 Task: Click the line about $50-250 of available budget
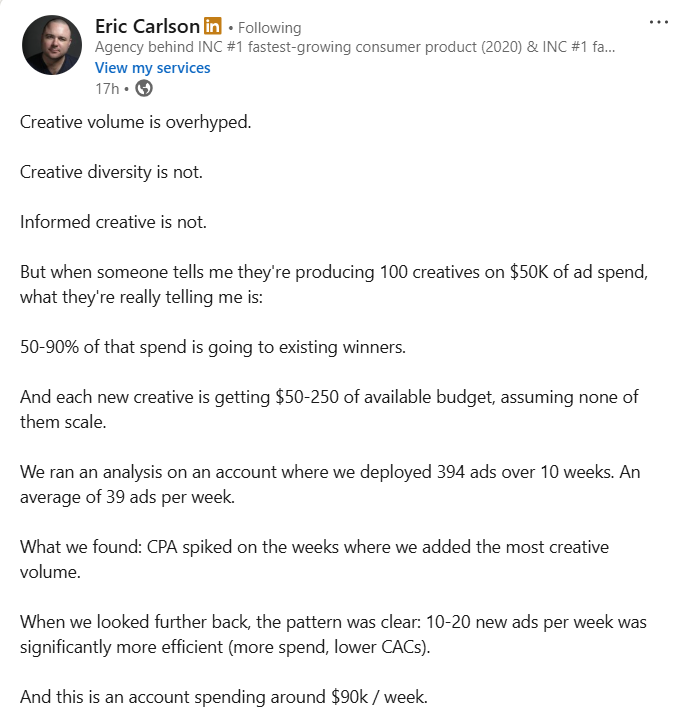tap(329, 397)
